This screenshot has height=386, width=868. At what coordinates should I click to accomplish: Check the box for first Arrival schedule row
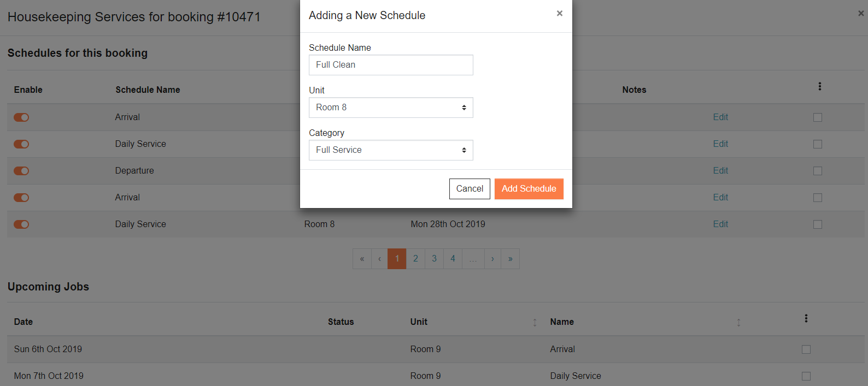click(x=818, y=117)
